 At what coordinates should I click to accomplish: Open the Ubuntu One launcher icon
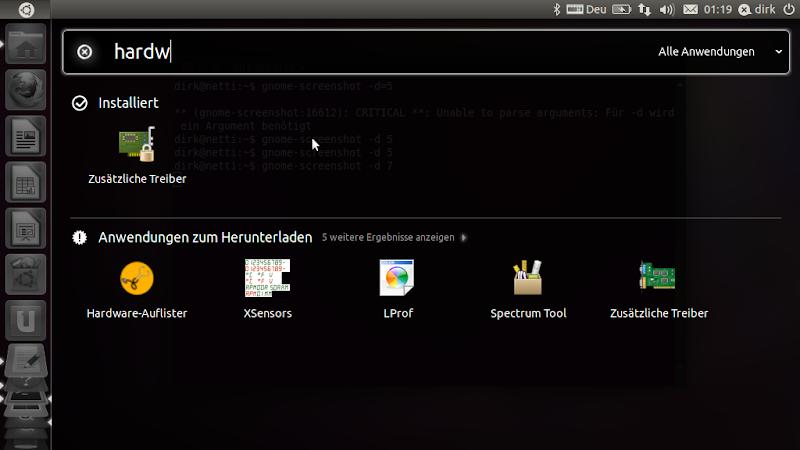(26, 320)
